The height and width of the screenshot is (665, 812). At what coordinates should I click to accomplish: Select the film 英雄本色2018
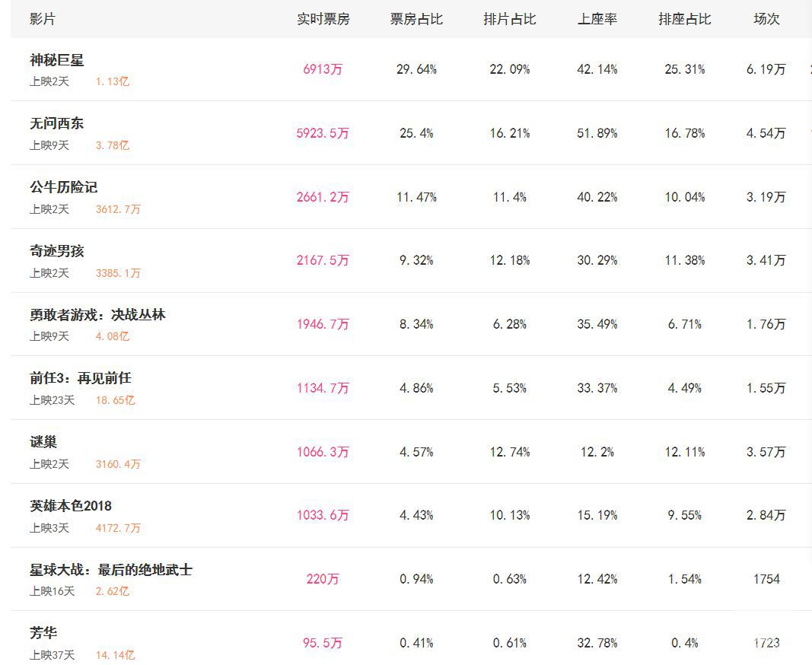[71, 505]
